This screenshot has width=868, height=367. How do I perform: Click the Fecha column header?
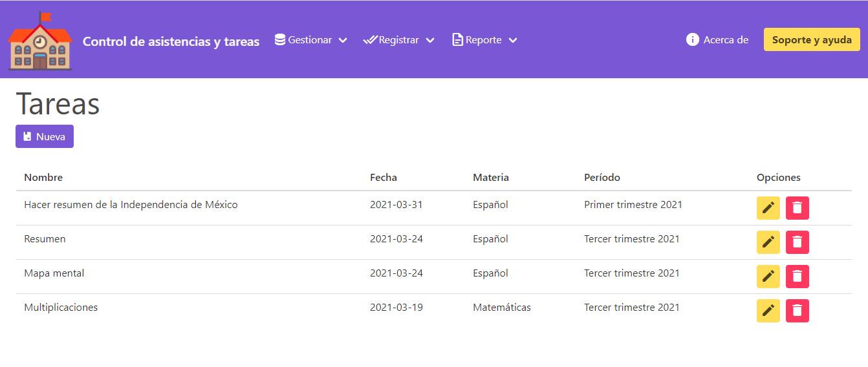pyautogui.click(x=384, y=177)
